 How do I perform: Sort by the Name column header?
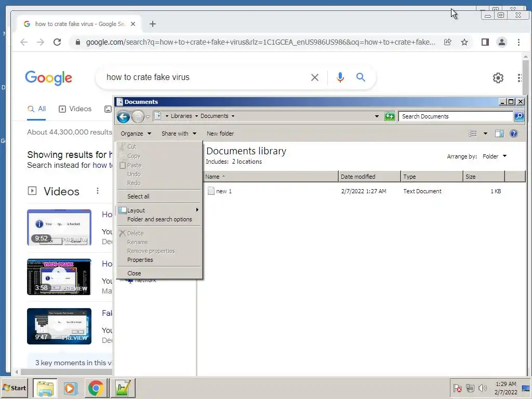coord(270,177)
